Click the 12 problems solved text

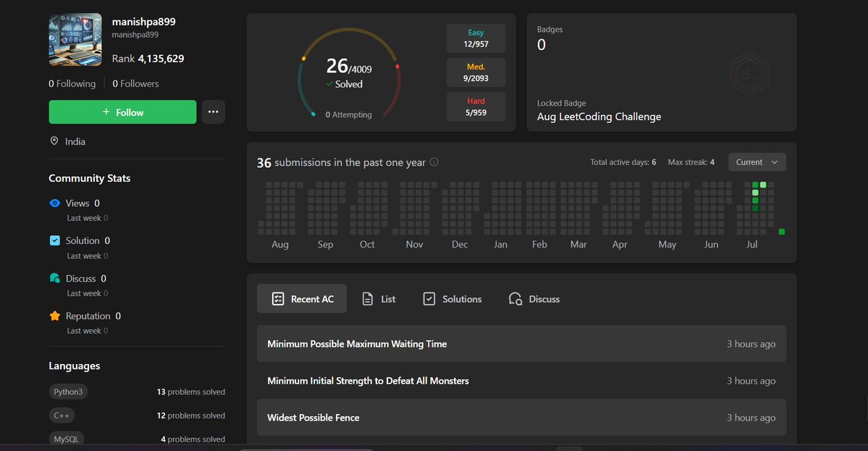coord(191,416)
